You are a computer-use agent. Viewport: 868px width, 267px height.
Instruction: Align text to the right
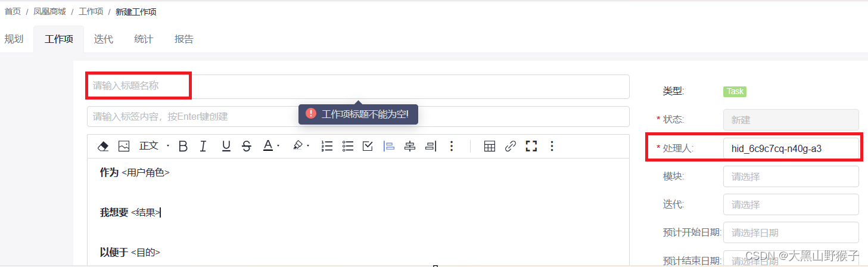point(431,146)
